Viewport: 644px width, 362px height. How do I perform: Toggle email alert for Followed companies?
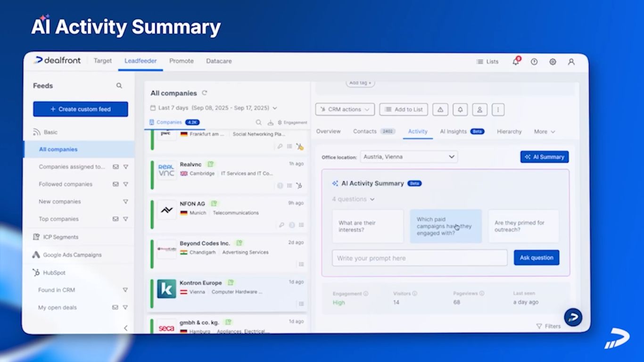tap(116, 184)
